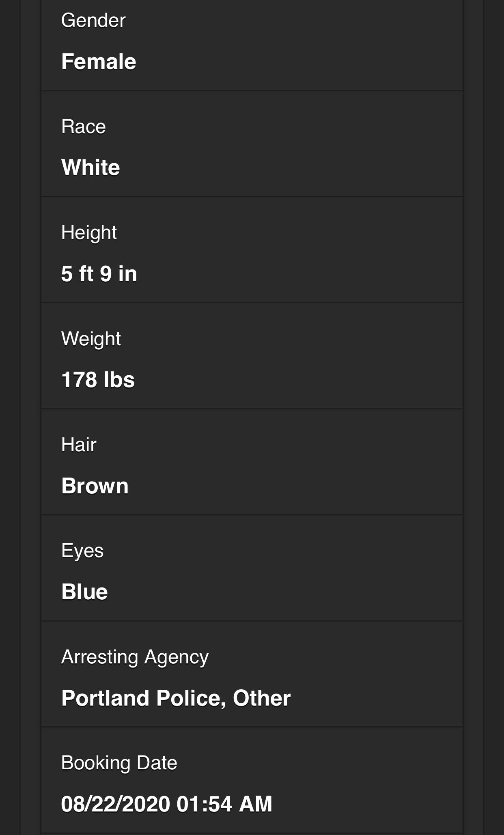504x835 pixels.
Task: Click the Height field label
Action: tap(89, 233)
